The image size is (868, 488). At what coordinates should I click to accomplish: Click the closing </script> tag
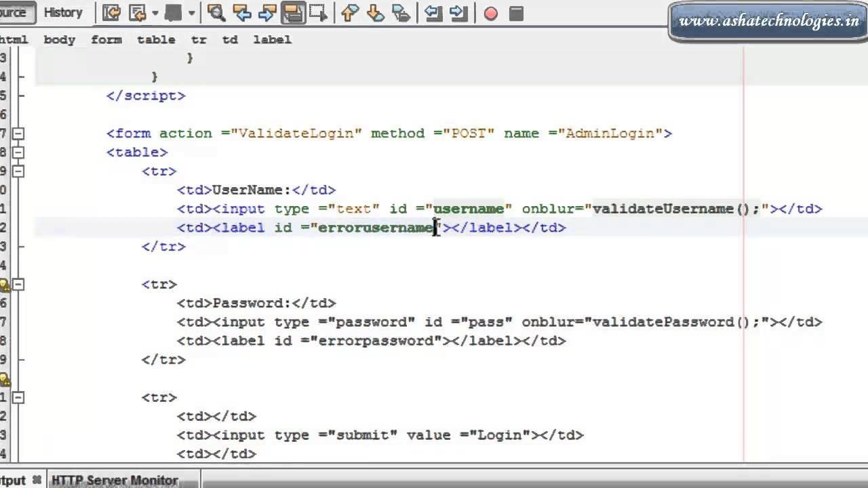(146, 96)
